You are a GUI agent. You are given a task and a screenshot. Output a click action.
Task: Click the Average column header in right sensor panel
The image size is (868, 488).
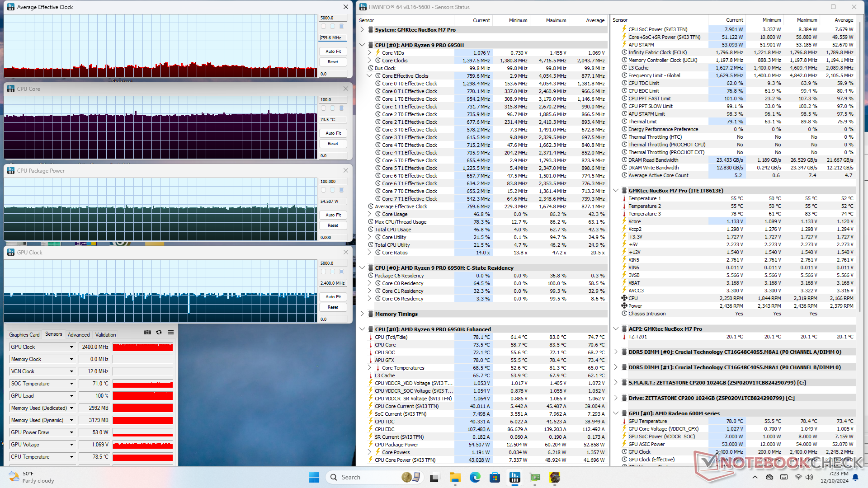coord(838,20)
